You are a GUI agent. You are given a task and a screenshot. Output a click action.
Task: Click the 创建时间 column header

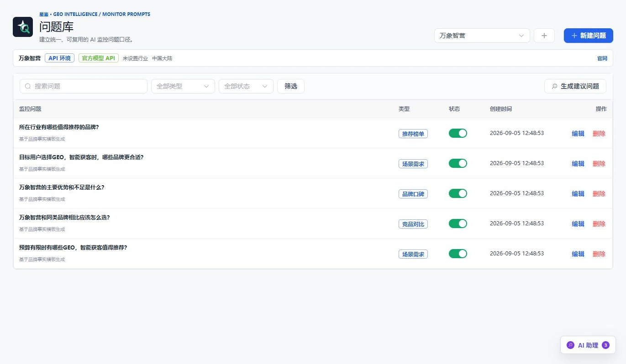501,109
